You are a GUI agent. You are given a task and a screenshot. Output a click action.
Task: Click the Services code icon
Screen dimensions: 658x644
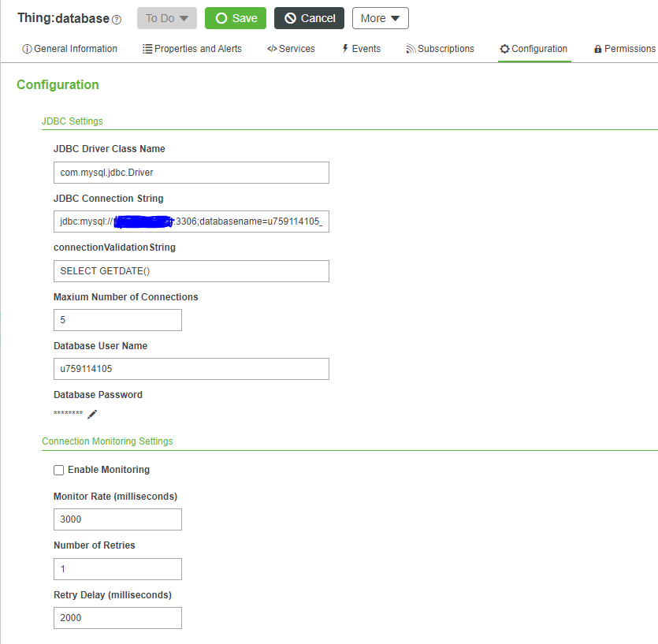271,48
